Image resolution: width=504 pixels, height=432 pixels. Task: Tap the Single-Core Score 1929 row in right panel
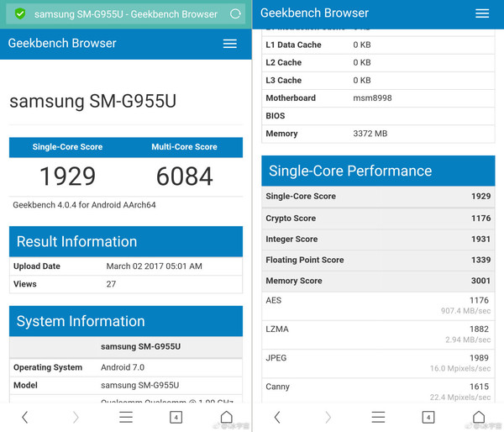point(378,196)
